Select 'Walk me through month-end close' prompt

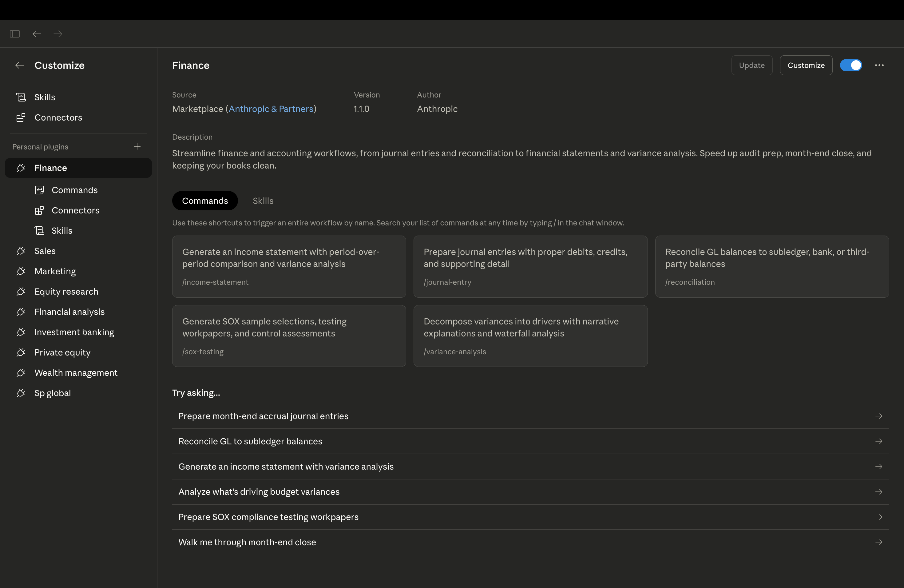[x=247, y=542]
